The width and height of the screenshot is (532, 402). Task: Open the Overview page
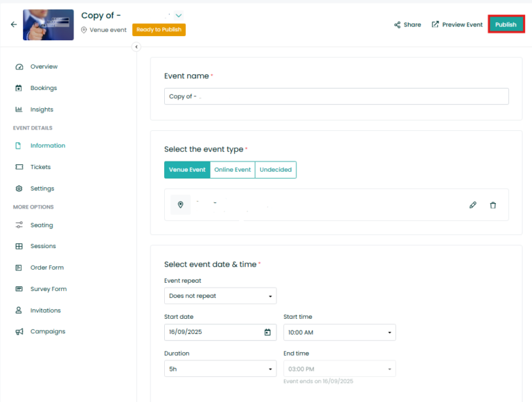[44, 67]
